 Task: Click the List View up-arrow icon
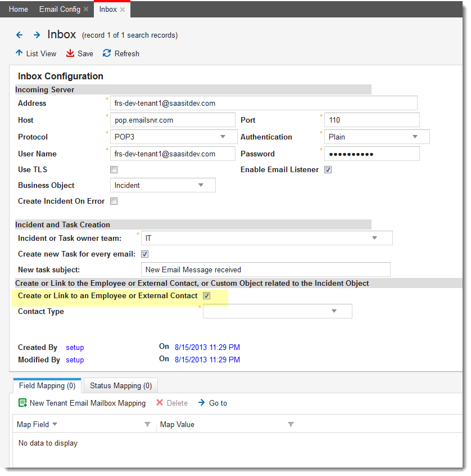tap(19, 53)
